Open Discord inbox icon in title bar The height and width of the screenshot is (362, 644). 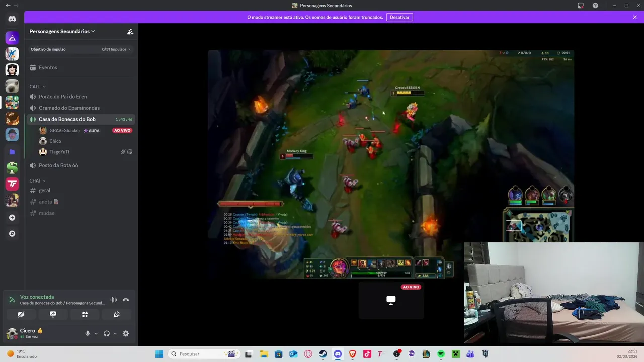(x=580, y=6)
